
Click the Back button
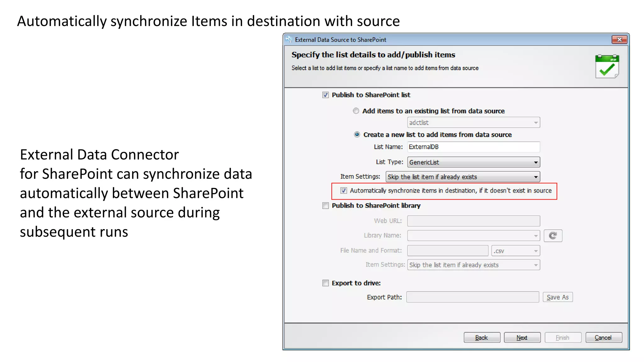482,337
